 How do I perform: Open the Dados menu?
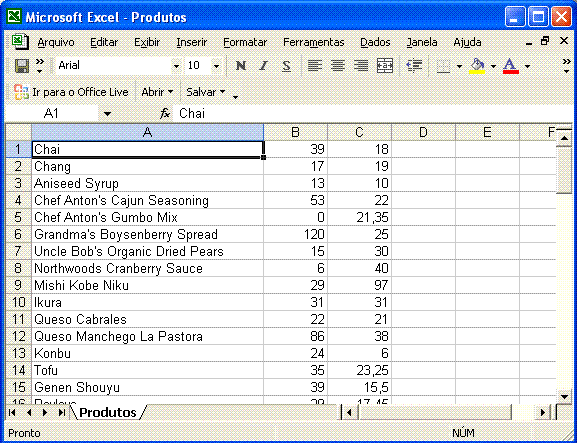point(375,42)
